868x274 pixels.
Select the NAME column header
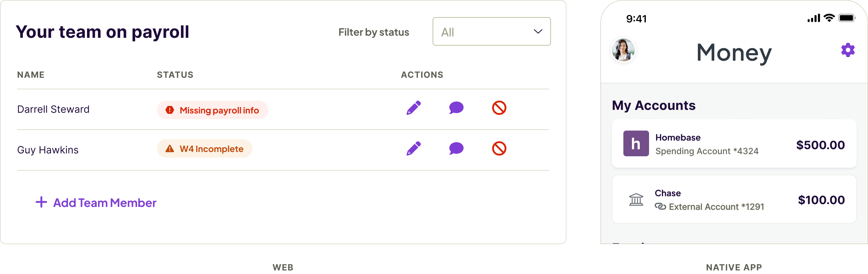pos(31,75)
